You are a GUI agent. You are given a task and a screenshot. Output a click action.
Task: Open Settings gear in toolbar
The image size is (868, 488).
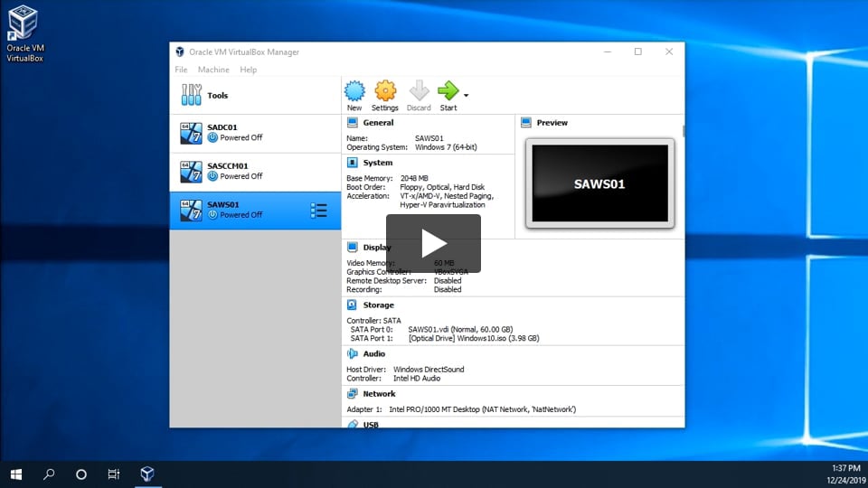pos(385,91)
